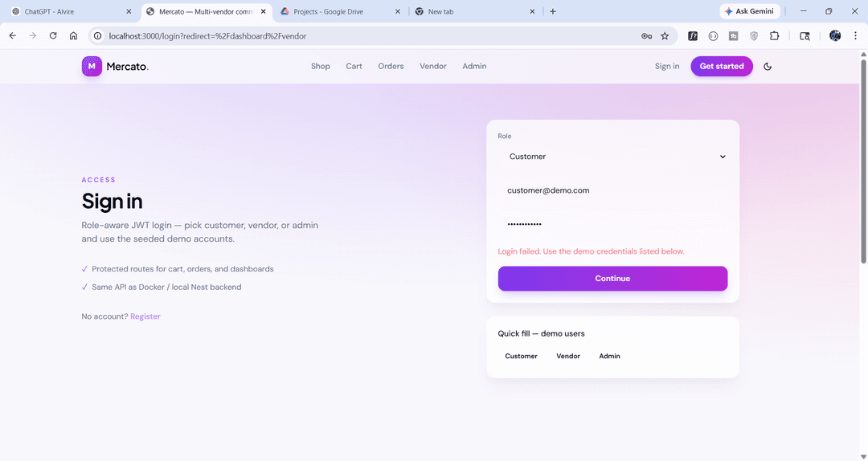Quick fill Vendor demo user
The width and height of the screenshot is (868, 461).
568,356
